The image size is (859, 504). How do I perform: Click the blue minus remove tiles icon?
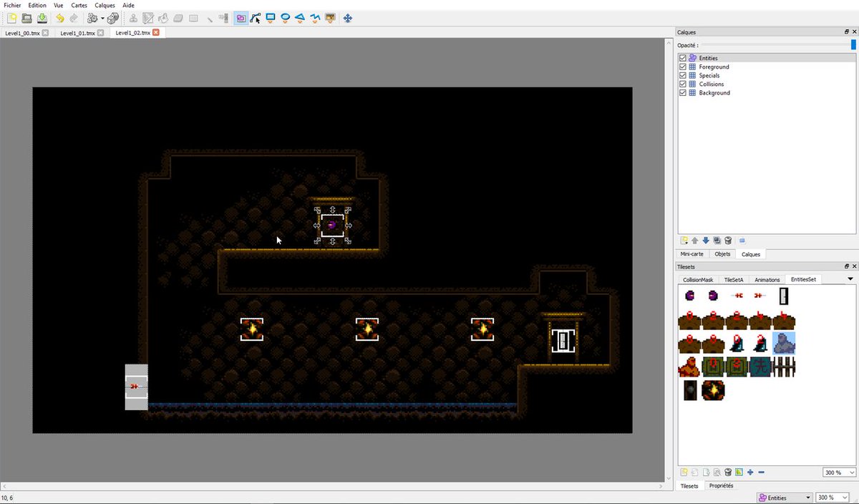coord(761,472)
